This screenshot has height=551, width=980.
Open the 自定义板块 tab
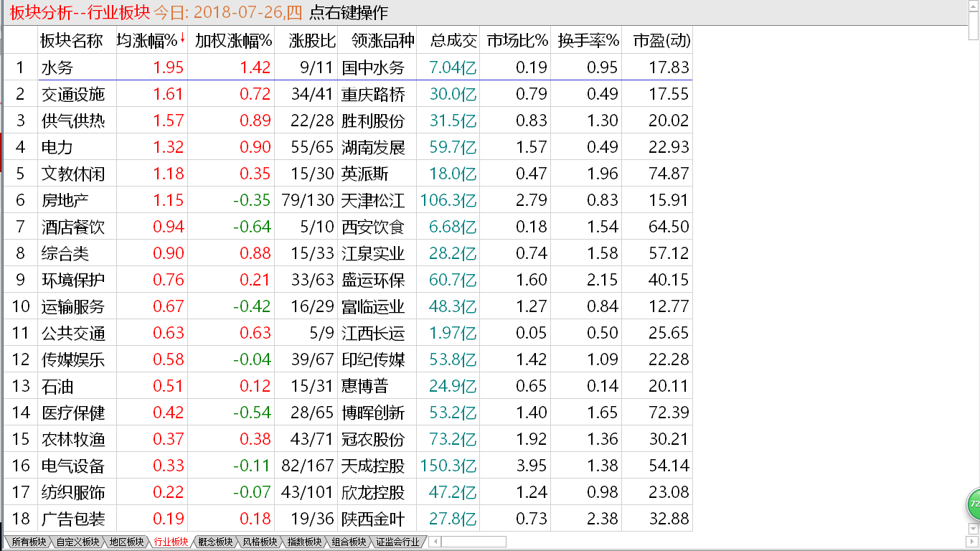click(77, 542)
